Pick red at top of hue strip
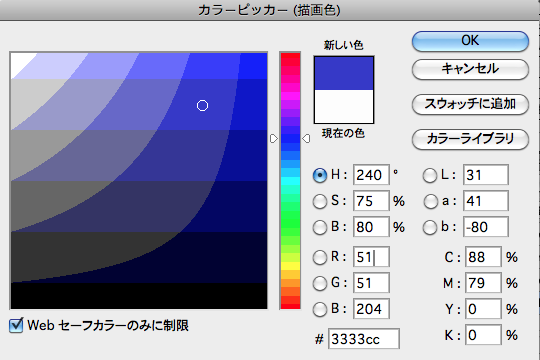The image size is (540, 360). click(x=290, y=57)
